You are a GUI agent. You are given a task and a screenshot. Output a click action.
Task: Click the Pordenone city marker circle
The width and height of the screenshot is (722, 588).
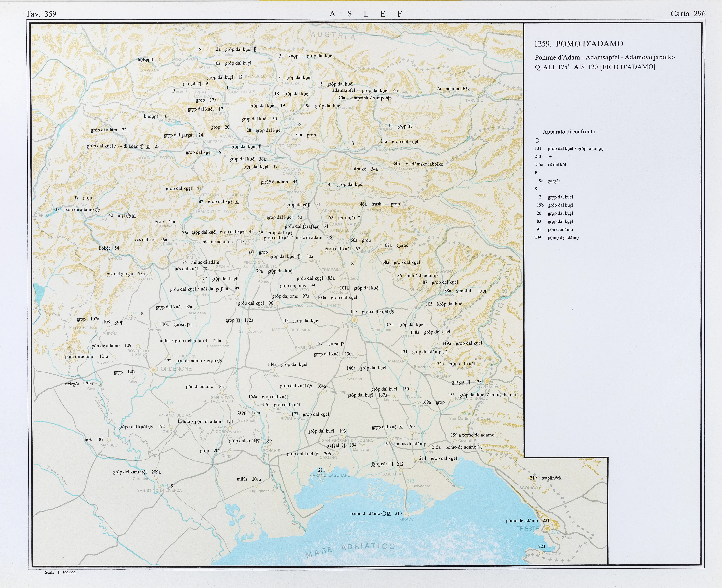pos(153,370)
